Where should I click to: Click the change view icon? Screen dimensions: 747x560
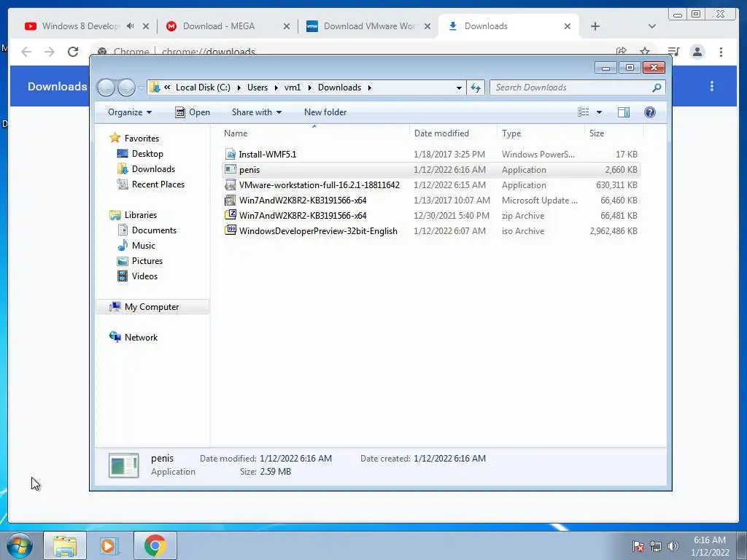pyautogui.click(x=583, y=112)
